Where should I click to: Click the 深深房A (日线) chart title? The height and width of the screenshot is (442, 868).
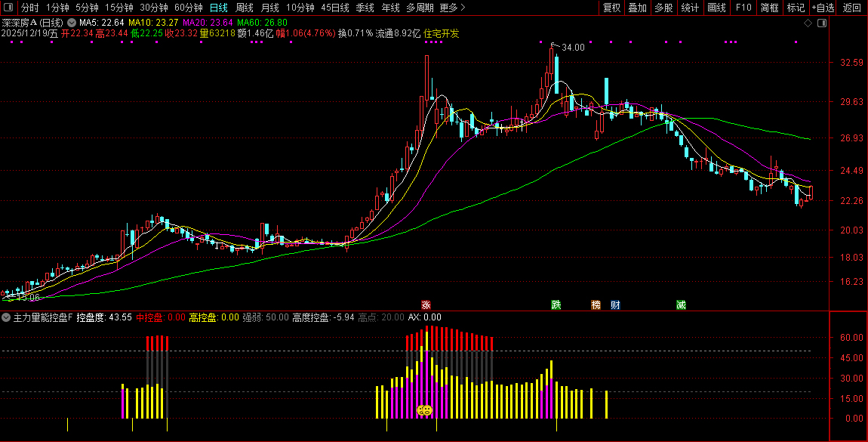32,23
